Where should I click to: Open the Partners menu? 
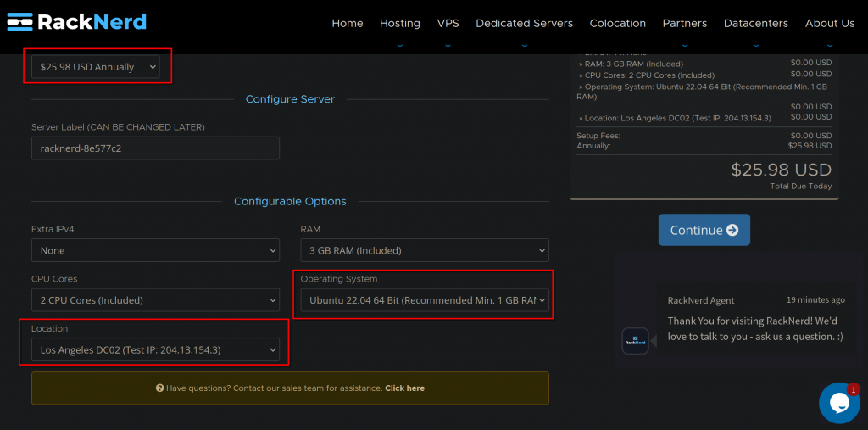684,23
